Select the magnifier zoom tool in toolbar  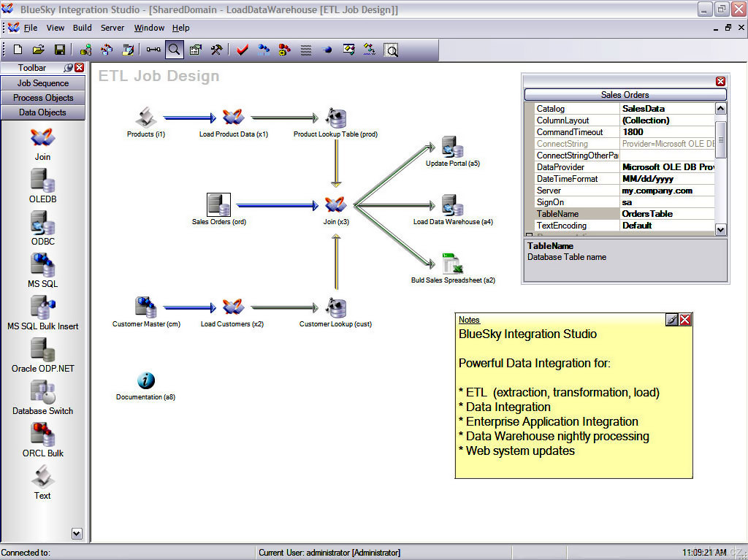174,50
